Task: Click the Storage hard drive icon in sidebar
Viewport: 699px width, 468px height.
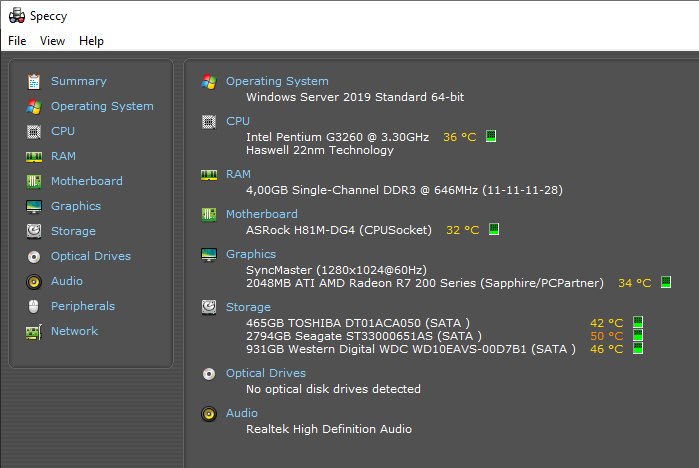Action: (x=34, y=231)
